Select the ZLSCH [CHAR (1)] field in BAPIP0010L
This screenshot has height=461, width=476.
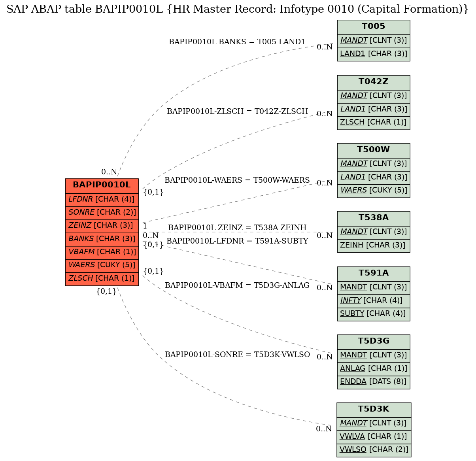click(x=102, y=279)
